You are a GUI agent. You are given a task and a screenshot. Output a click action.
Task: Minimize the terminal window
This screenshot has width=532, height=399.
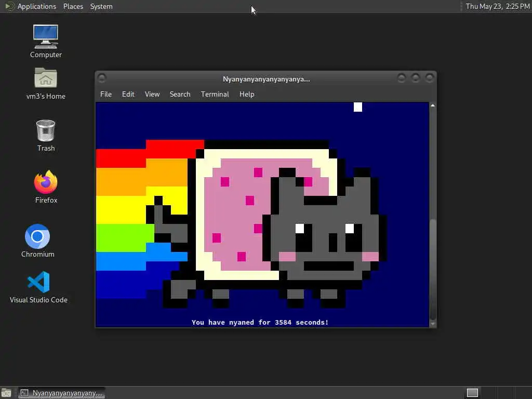coord(402,78)
